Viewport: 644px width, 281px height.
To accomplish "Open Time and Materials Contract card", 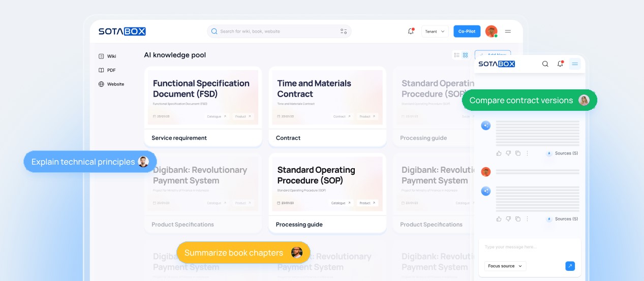I will point(327,106).
